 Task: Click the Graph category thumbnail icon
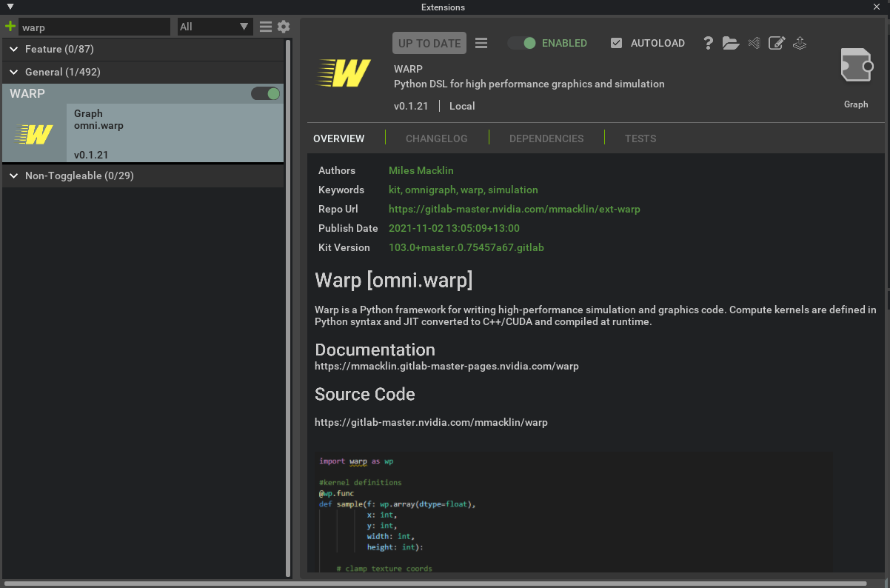tap(856, 65)
